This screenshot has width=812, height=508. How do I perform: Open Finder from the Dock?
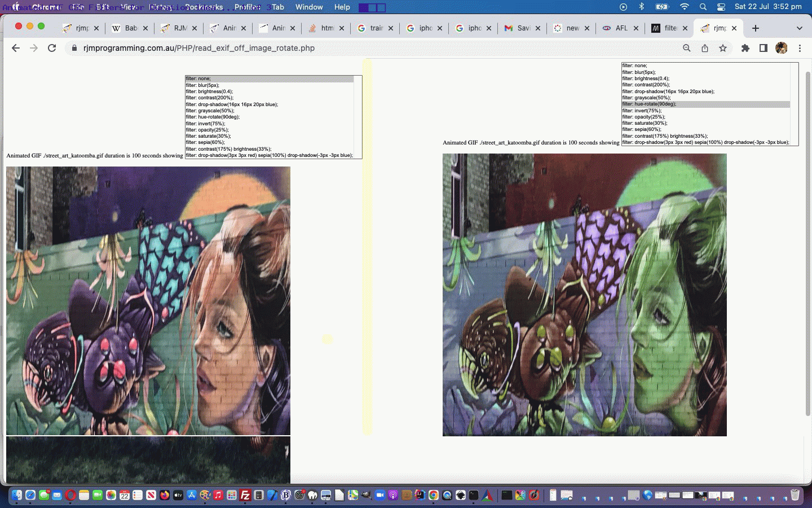pos(17,495)
